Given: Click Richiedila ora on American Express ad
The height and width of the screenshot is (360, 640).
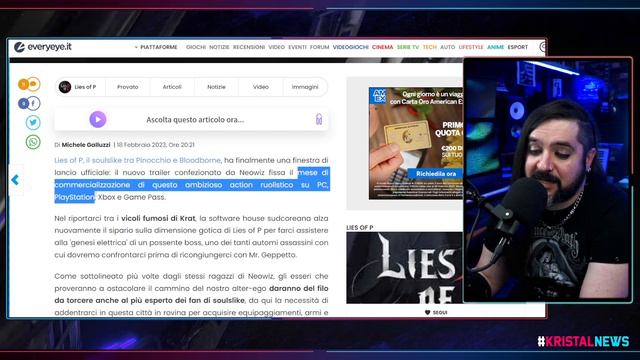Looking at the screenshot, I should tap(436, 173).
